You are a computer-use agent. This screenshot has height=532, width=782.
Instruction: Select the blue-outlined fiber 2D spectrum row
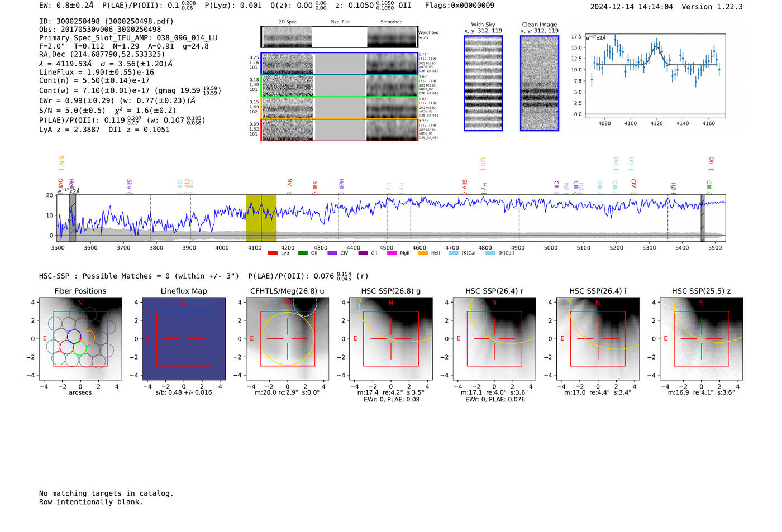[339, 64]
